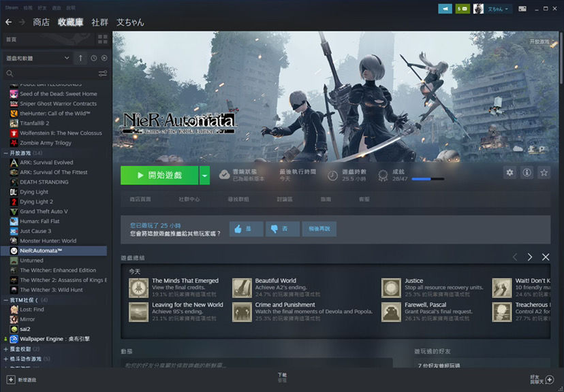Screen dimensions: 564x392
Task: Switch to Big Picture mode icon
Action: (x=522, y=9)
